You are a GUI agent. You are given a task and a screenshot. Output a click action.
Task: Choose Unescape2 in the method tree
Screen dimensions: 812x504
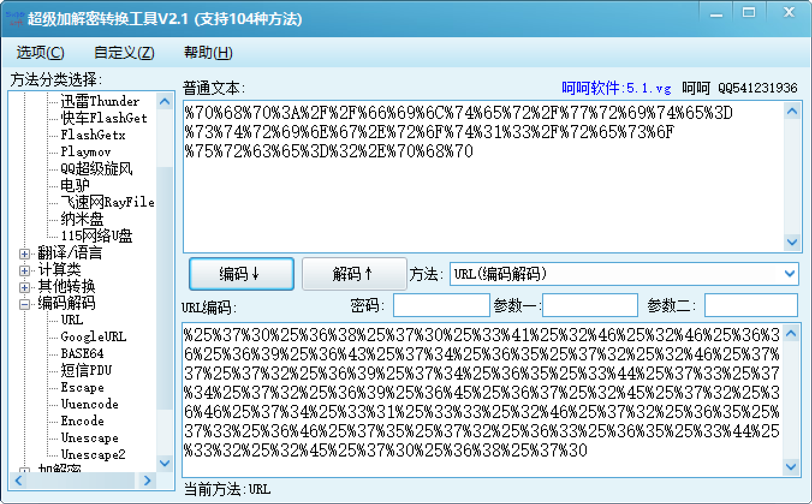[x=93, y=455]
